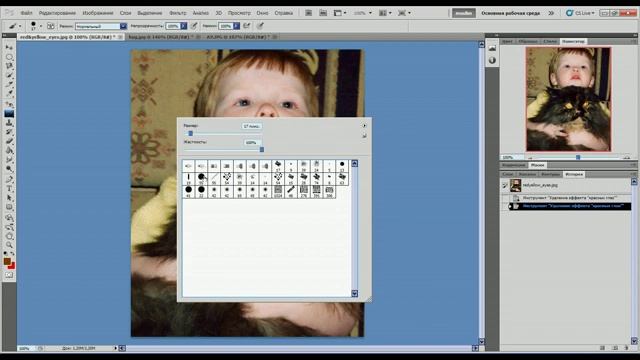Toggle Quick Mask mode
The image size is (640, 360).
[x=9, y=275]
